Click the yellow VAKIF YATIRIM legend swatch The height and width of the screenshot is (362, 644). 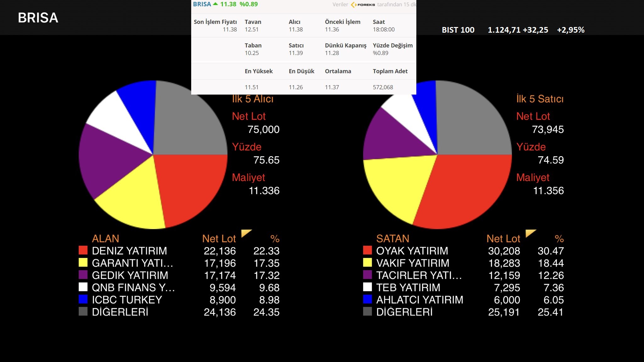pyautogui.click(x=367, y=262)
